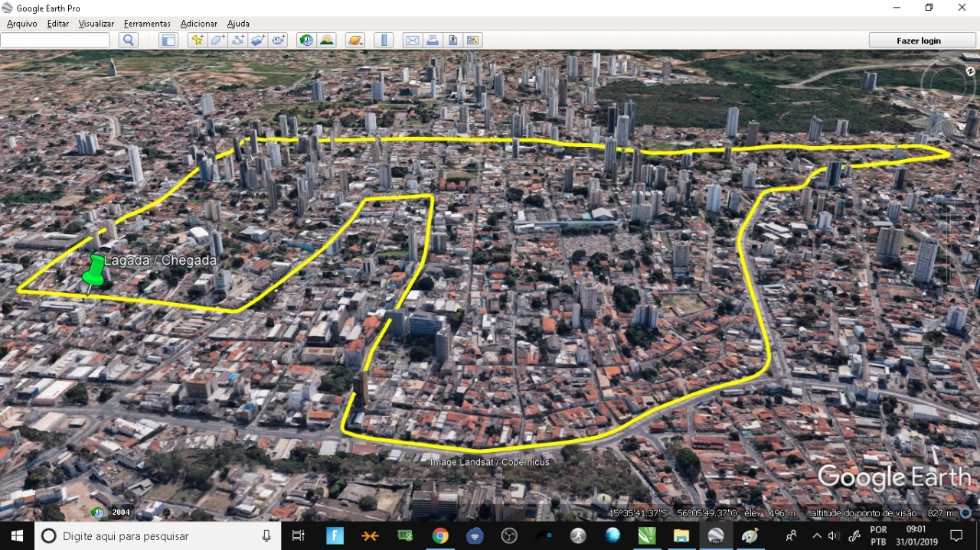The image size is (980, 550).
Task: Add an image overlay
Action: click(x=258, y=41)
